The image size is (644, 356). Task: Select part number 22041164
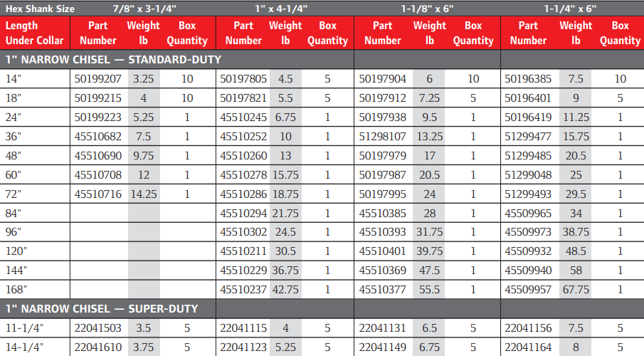(x=528, y=347)
